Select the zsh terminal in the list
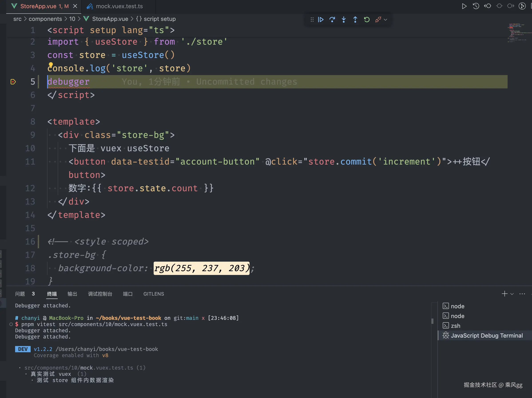Image resolution: width=532 pixels, height=398 pixels. [455, 326]
